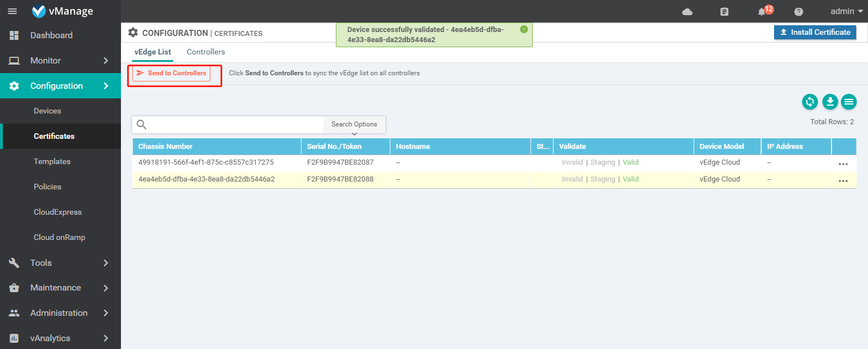Viewport: 868px width, 349px height.
Task: Set Valid for device F2F9B9947BE82087
Action: (x=631, y=162)
